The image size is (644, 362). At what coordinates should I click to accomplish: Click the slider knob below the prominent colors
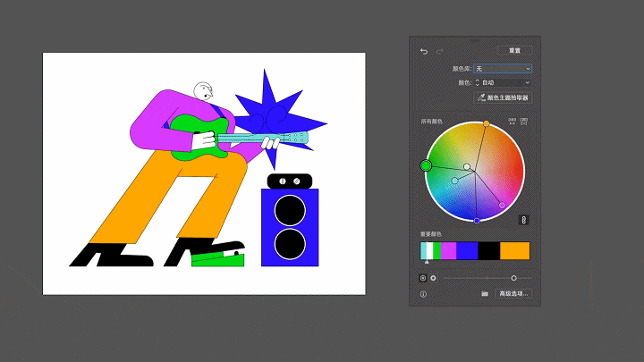(513, 278)
